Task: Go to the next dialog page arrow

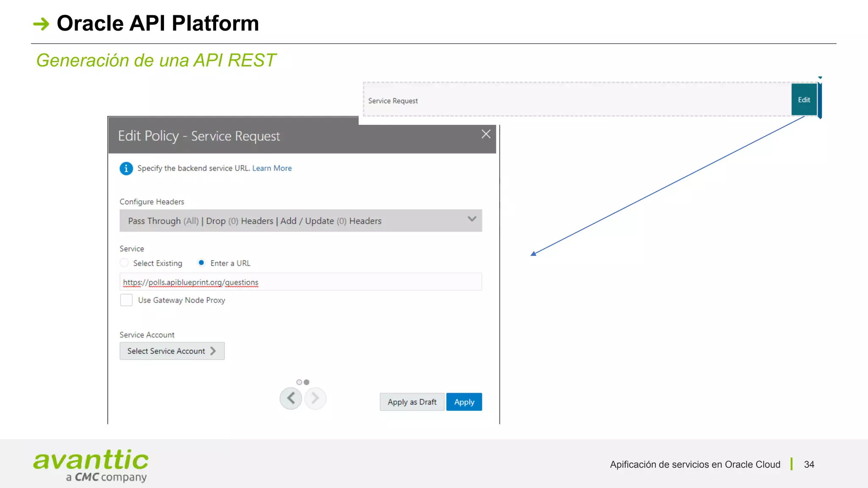Action: point(315,398)
